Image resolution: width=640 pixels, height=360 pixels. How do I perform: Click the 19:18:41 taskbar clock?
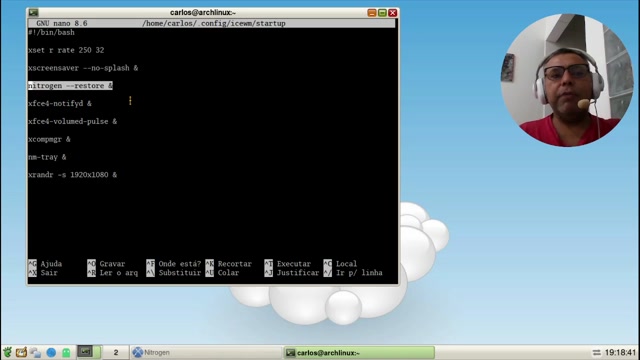tap(620, 352)
